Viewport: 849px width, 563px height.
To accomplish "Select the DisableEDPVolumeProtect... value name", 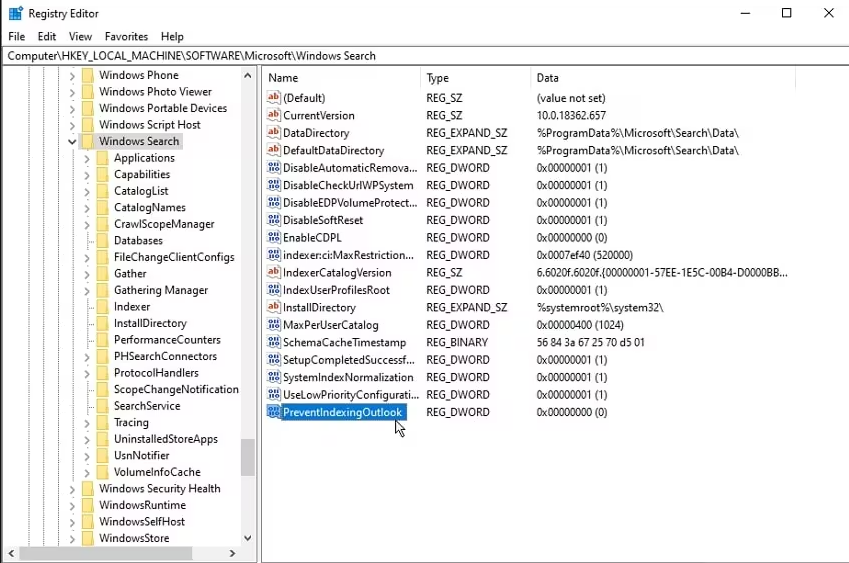I will tap(350, 202).
